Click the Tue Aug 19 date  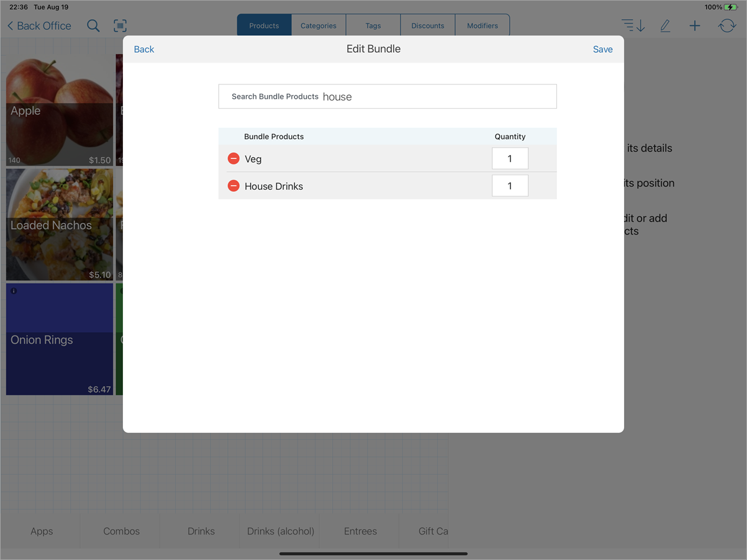(51, 7)
